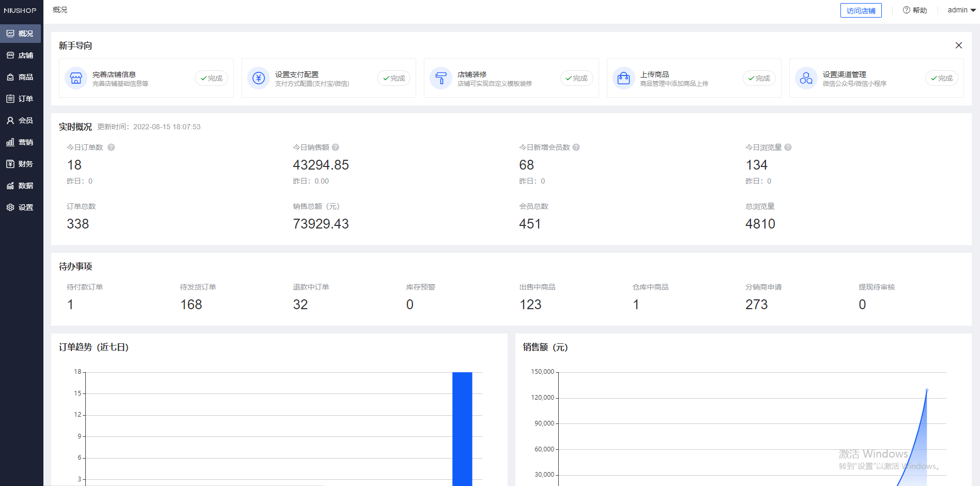The image size is (980, 486).
Task: Click the 库存预警 count 0
Action: [410, 305]
